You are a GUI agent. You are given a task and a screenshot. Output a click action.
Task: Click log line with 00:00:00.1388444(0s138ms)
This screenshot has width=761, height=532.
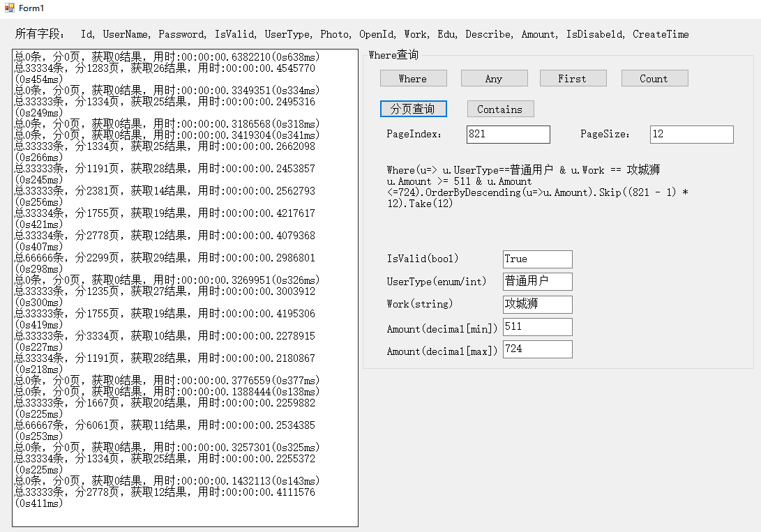coord(167,392)
